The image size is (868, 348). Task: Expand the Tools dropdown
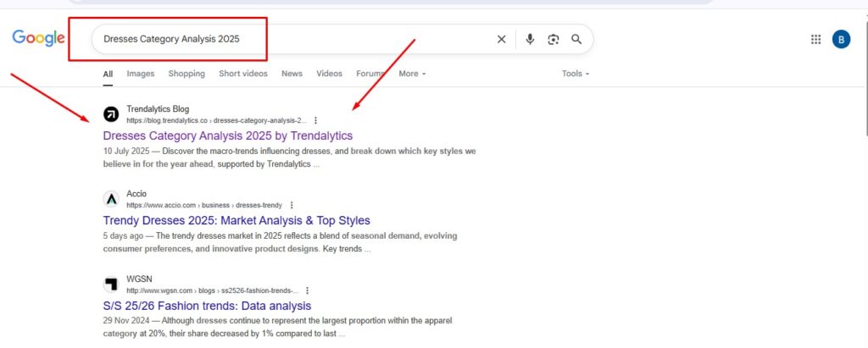(576, 74)
